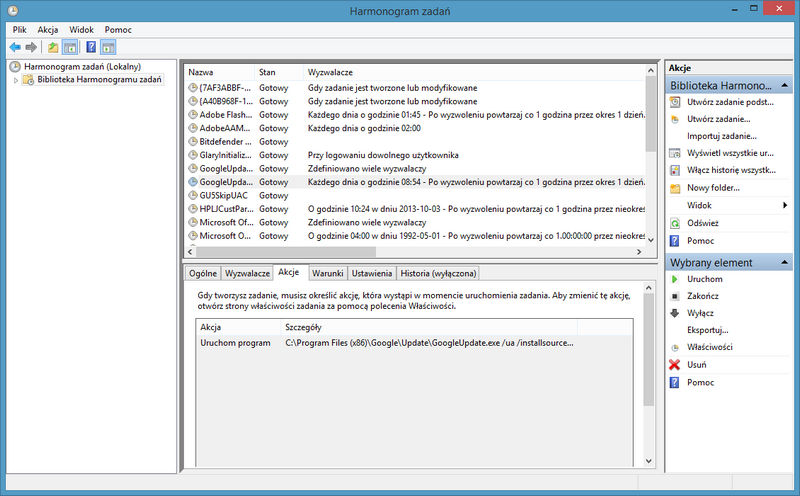Click the Forward arrow toolbar icon
800x496 pixels.
tap(31, 47)
